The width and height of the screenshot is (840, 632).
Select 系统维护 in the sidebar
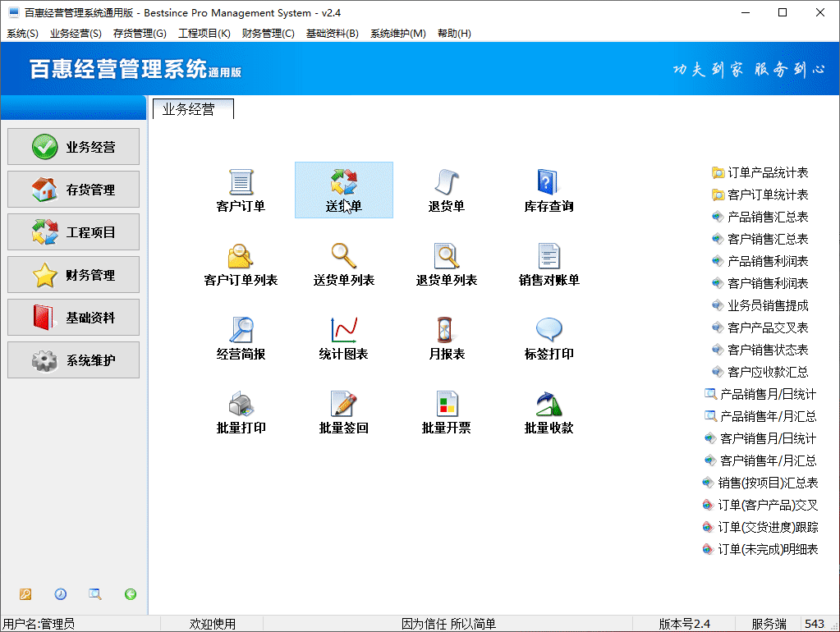pyautogui.click(x=73, y=360)
